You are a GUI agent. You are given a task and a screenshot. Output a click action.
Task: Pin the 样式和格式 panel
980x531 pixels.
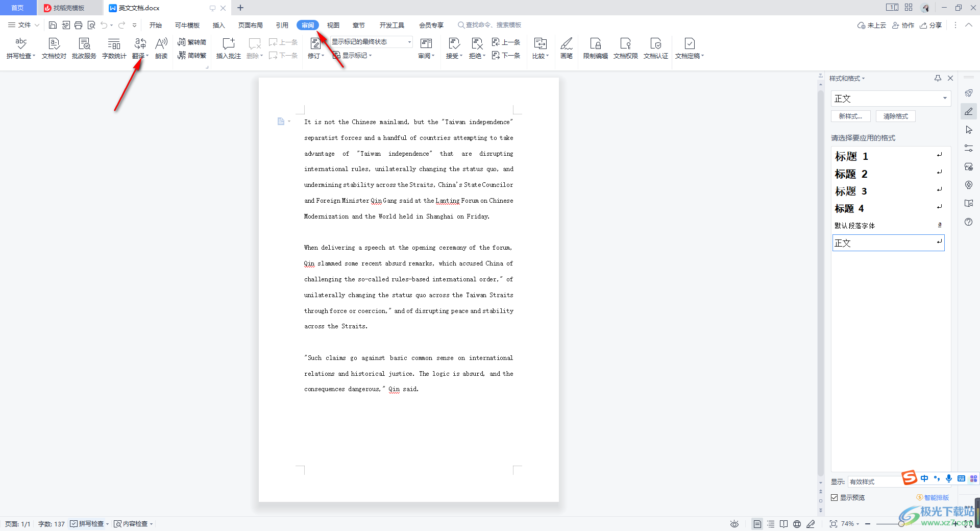tap(938, 78)
